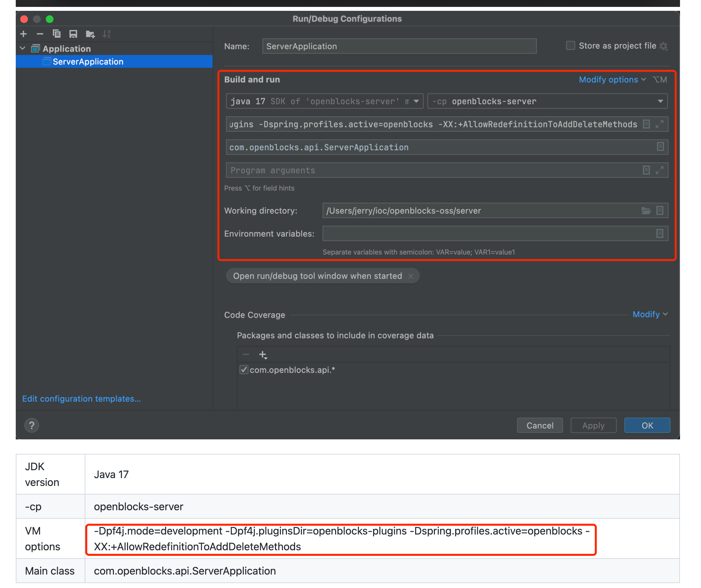Browse for the working directory folder
Image resolution: width=701 pixels, height=588 pixels.
click(646, 211)
